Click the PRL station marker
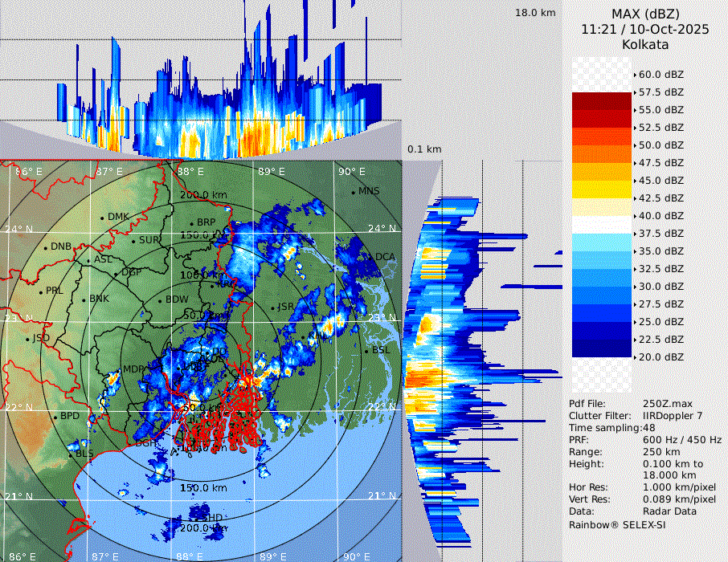This screenshot has width=728, height=562. [41, 291]
